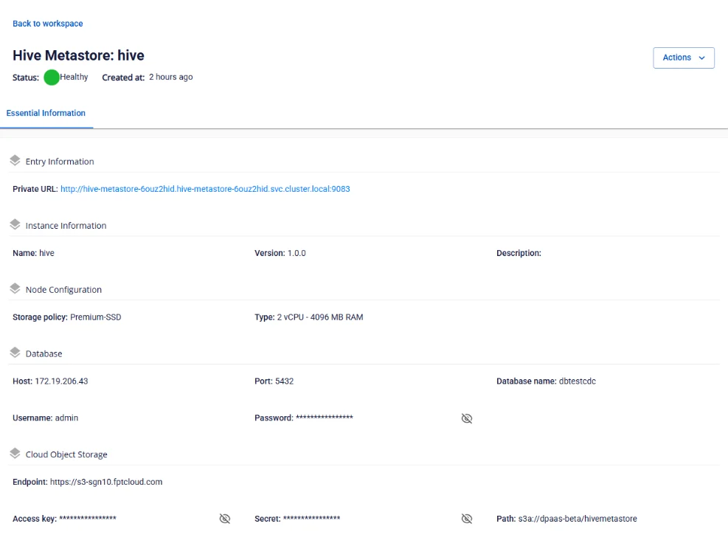Click the Node Configuration section title
728x560 pixels.
pos(63,290)
